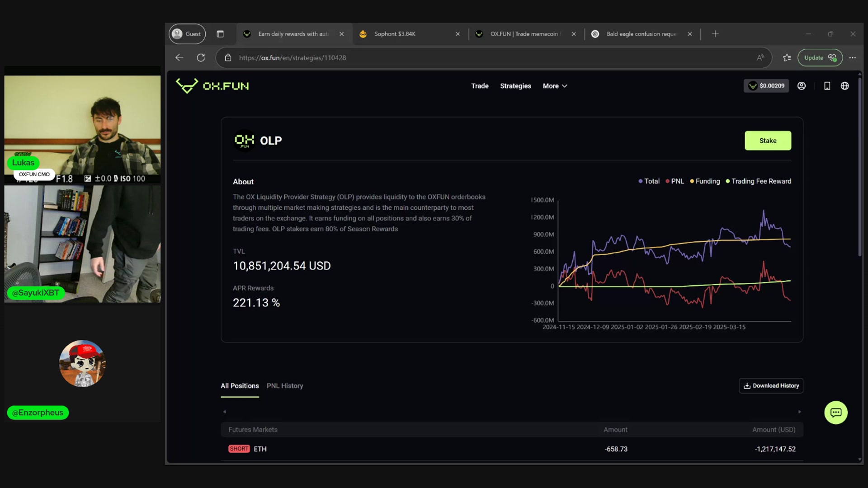This screenshot has width=868, height=488.
Task: Open a new browser tab
Action: tap(715, 34)
